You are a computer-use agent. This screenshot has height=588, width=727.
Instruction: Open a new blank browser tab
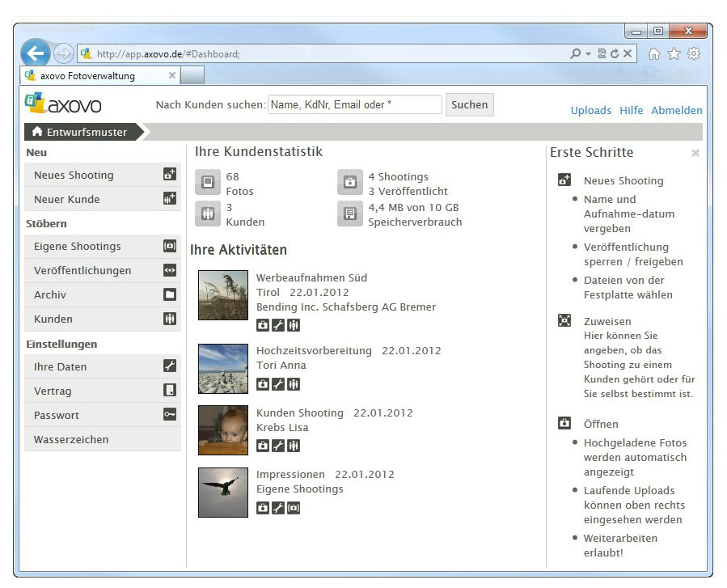pyautogui.click(x=192, y=75)
